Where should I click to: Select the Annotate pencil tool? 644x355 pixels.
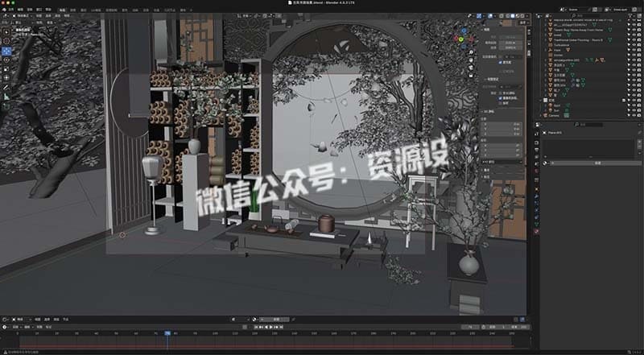point(6,88)
